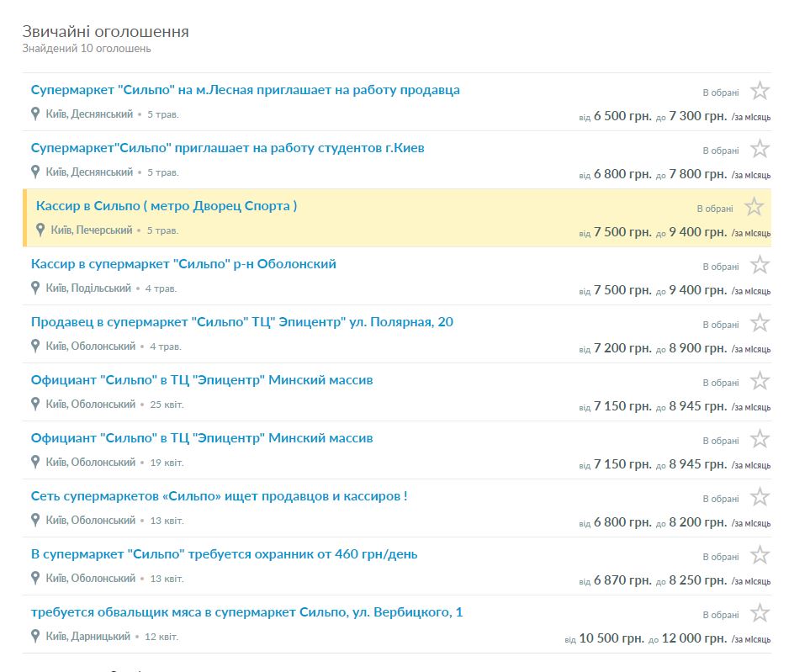This screenshot has width=789, height=672.
Task: Click 'В обрані' on обвальщик мяса listing
Action: tap(721, 615)
